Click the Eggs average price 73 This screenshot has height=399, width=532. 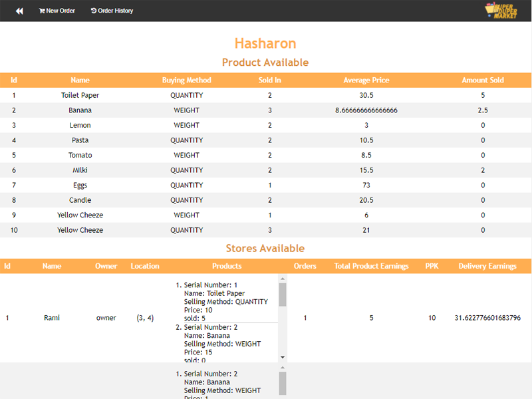pos(366,186)
